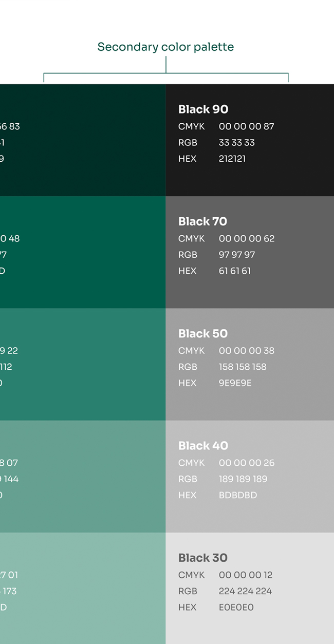This screenshot has height=644, width=334.
Task: Select the Black 50 title text
Action: pyautogui.click(x=202, y=334)
